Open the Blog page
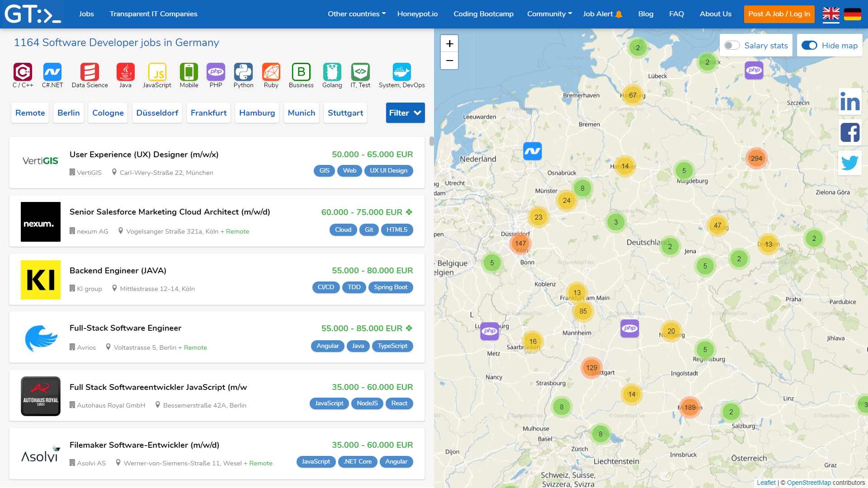This screenshot has height=488, width=868. [646, 14]
